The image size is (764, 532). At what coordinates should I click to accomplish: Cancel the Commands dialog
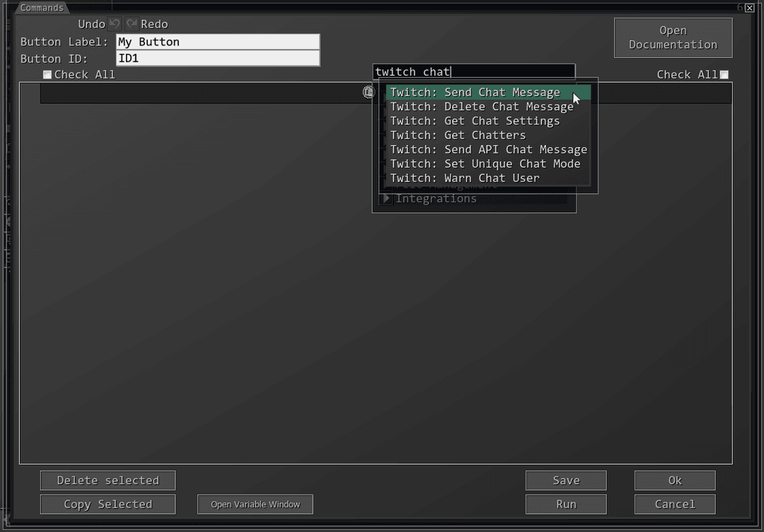click(x=675, y=504)
